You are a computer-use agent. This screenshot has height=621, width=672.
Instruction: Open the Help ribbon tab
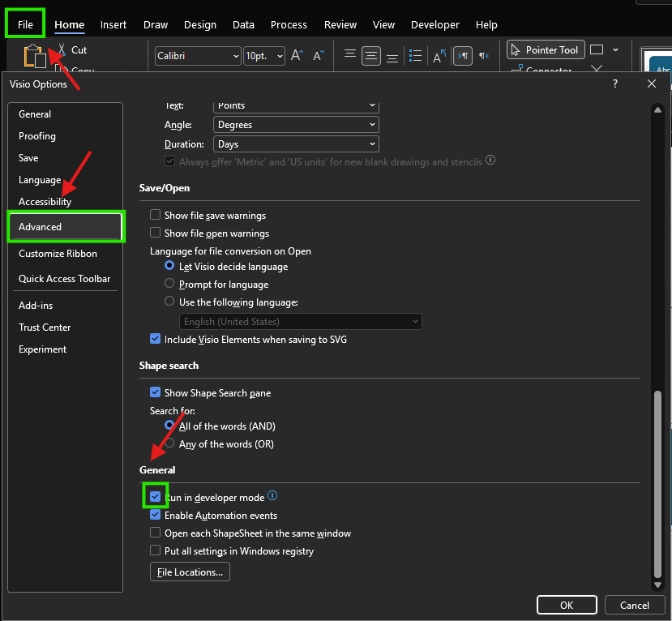(x=486, y=25)
